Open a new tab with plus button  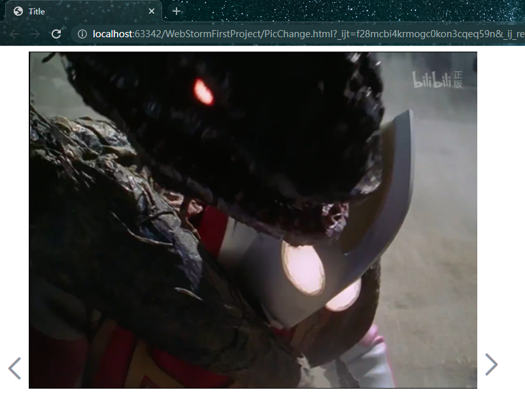coord(177,11)
